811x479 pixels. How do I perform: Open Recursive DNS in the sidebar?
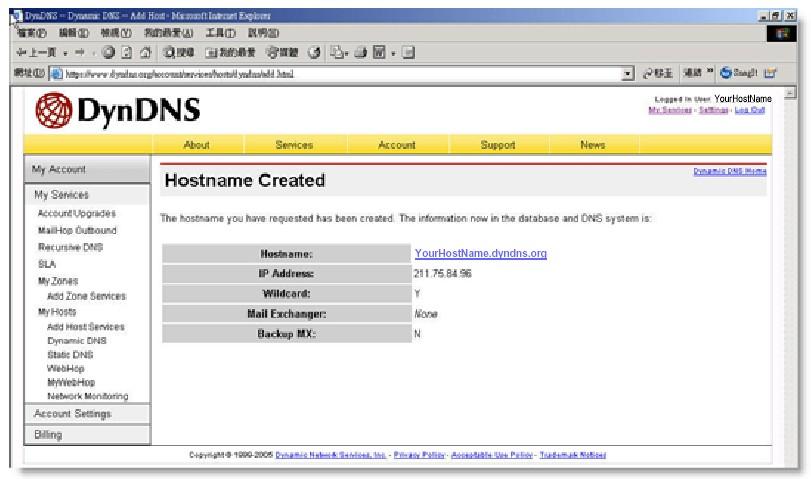click(x=70, y=247)
